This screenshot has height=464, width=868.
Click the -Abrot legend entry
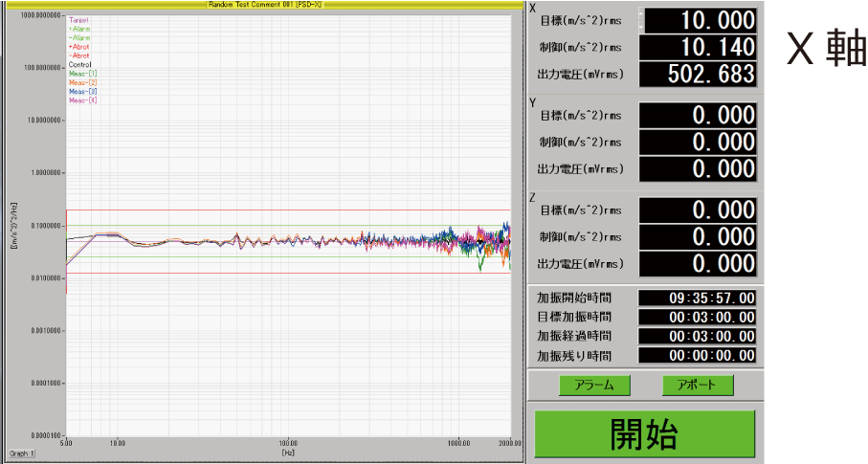(79, 55)
